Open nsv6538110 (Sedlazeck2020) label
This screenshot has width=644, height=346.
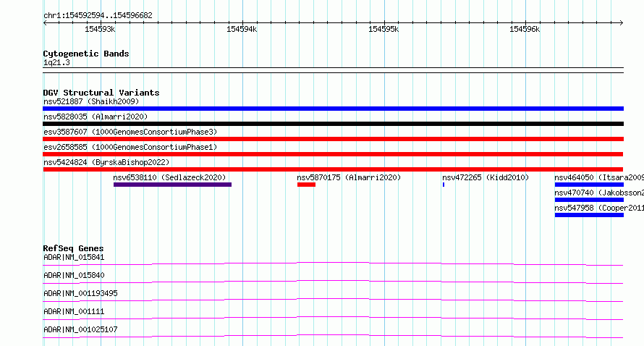(169, 177)
